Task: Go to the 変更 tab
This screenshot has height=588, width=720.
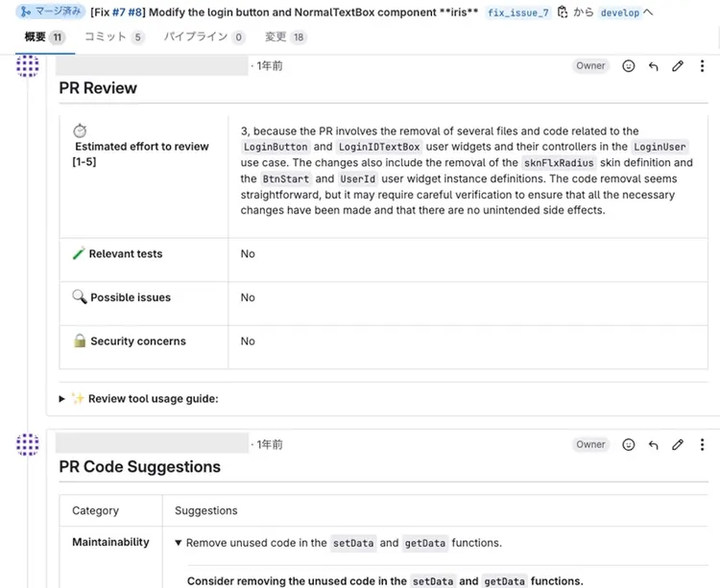Action: pos(276,37)
